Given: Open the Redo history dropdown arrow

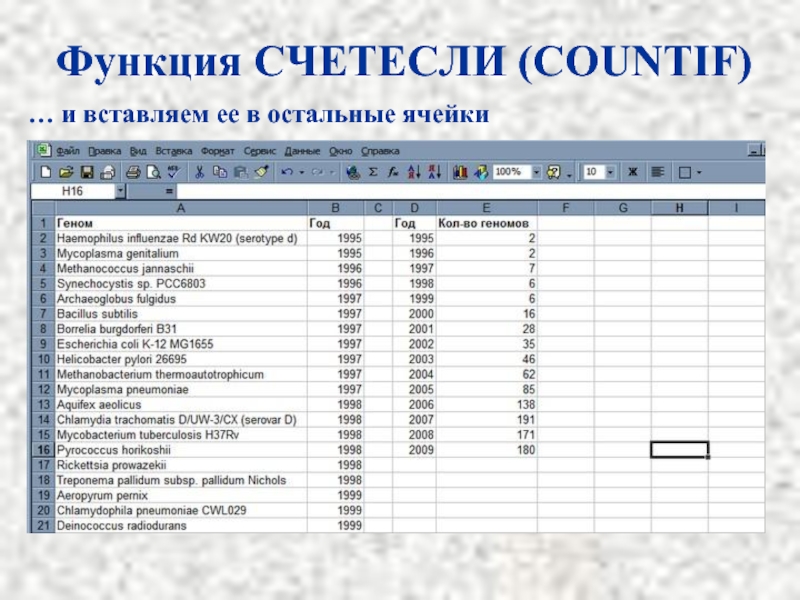Looking at the screenshot, I should pyautogui.click(x=332, y=172).
